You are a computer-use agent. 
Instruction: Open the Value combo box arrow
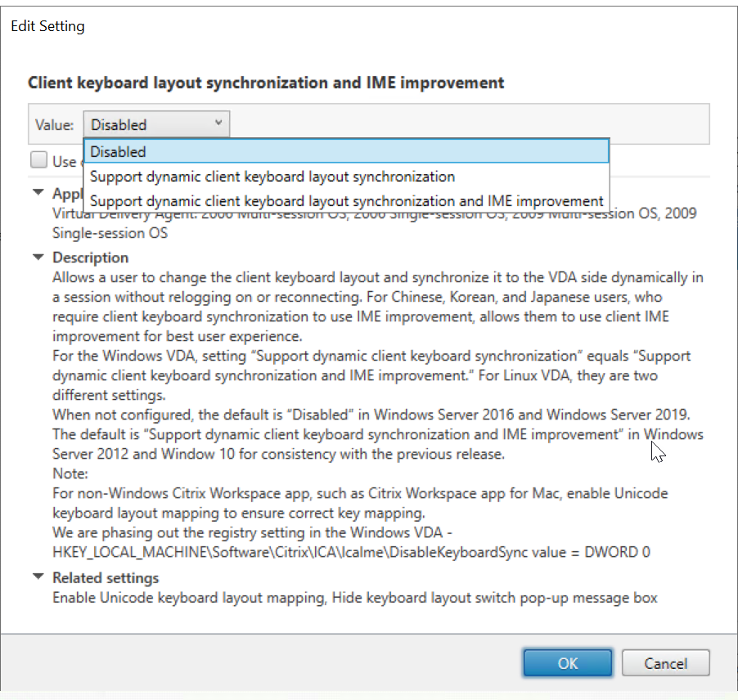click(x=218, y=123)
